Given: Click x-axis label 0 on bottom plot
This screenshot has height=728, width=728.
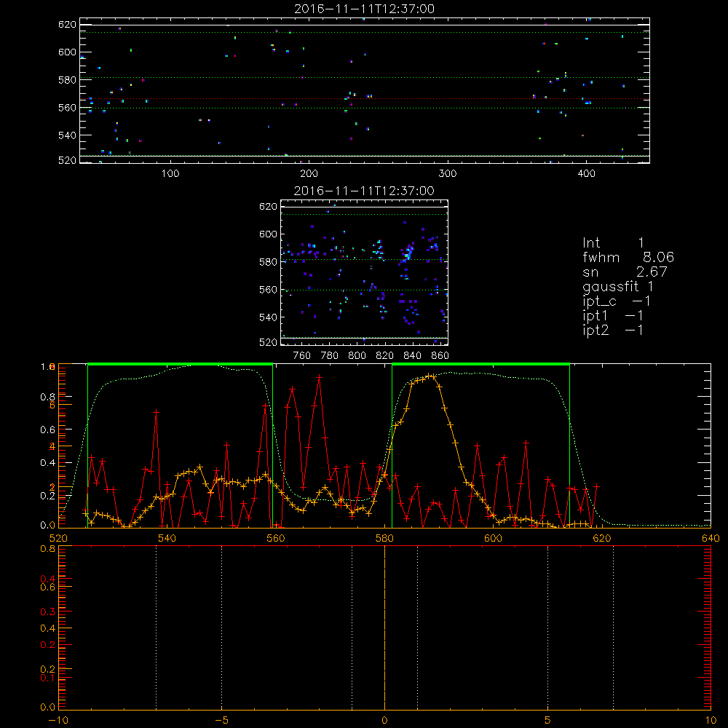Looking at the screenshot, I should click(x=384, y=721).
